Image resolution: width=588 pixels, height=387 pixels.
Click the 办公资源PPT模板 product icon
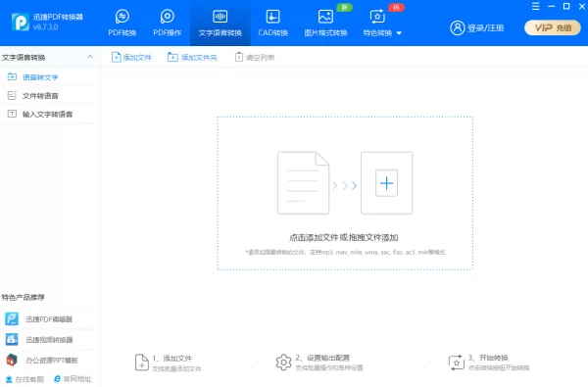[12, 360]
